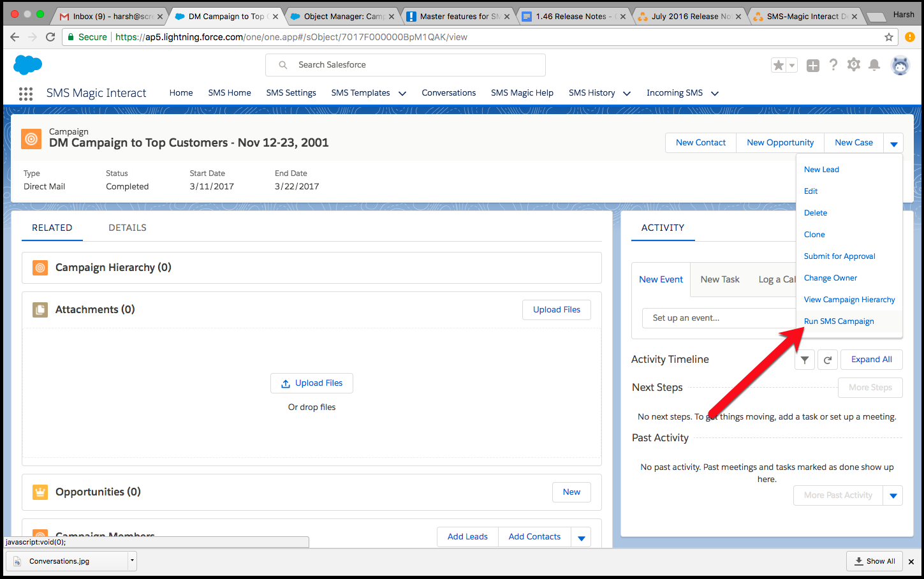Click the Campaign Hierarchy icon

pyautogui.click(x=40, y=268)
